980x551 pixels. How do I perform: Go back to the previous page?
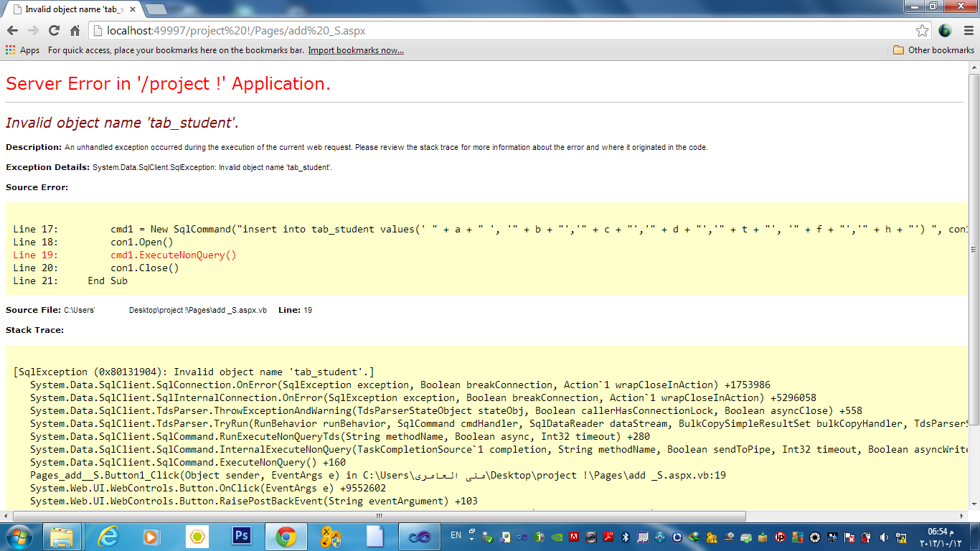pyautogui.click(x=12, y=31)
